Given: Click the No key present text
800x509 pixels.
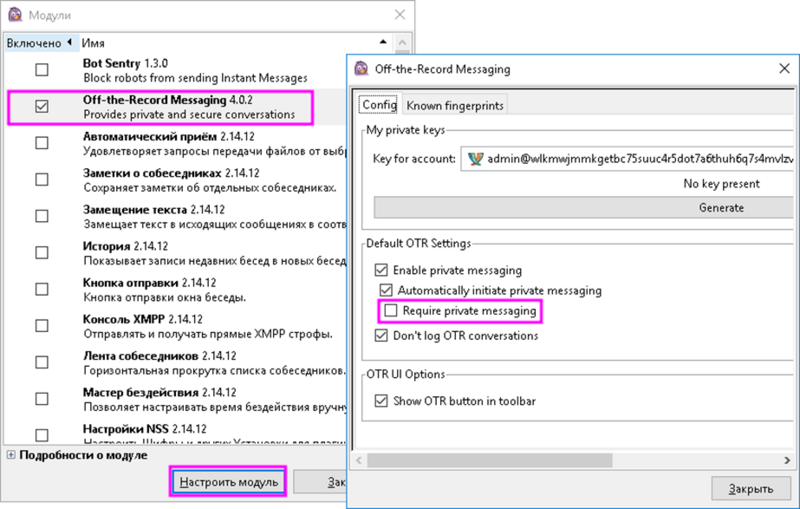Looking at the screenshot, I should tap(721, 184).
